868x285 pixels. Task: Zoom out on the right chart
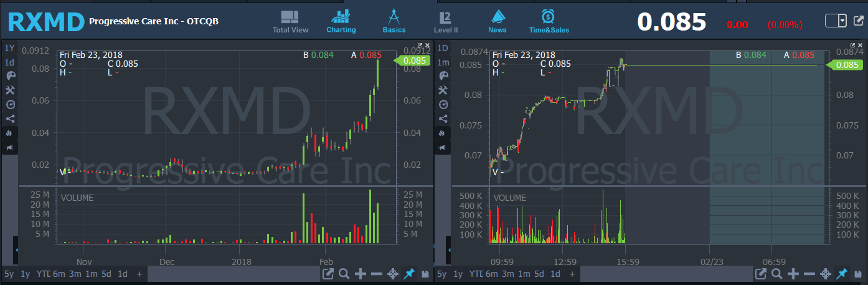[809, 274]
